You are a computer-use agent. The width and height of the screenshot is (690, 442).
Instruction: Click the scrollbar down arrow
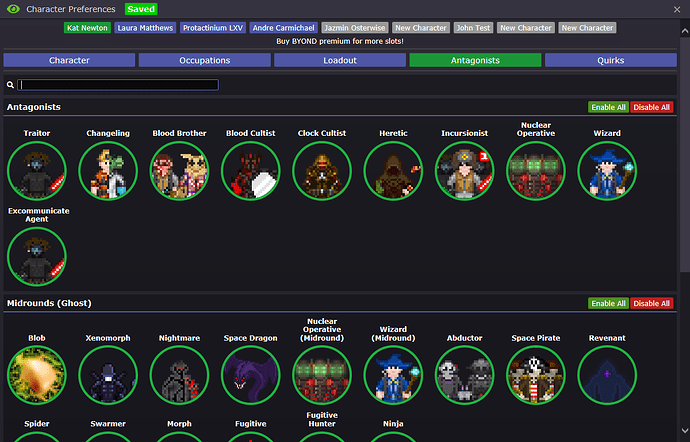coord(685,431)
